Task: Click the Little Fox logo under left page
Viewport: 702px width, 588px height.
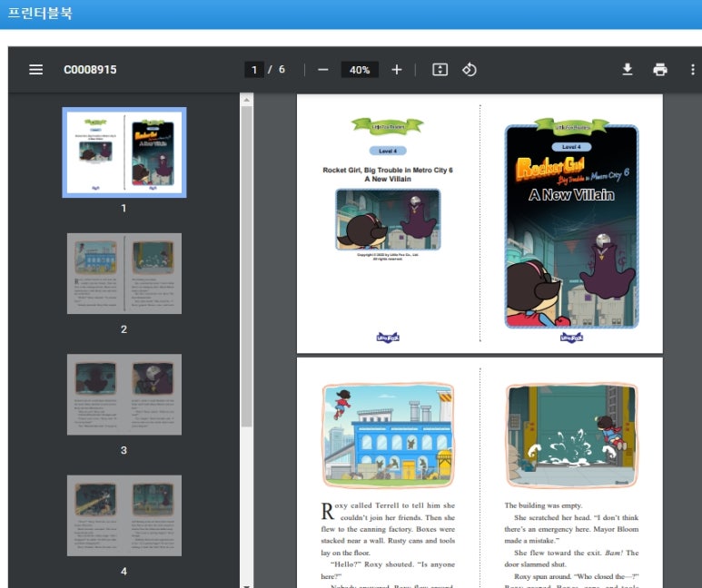Action: 388,338
